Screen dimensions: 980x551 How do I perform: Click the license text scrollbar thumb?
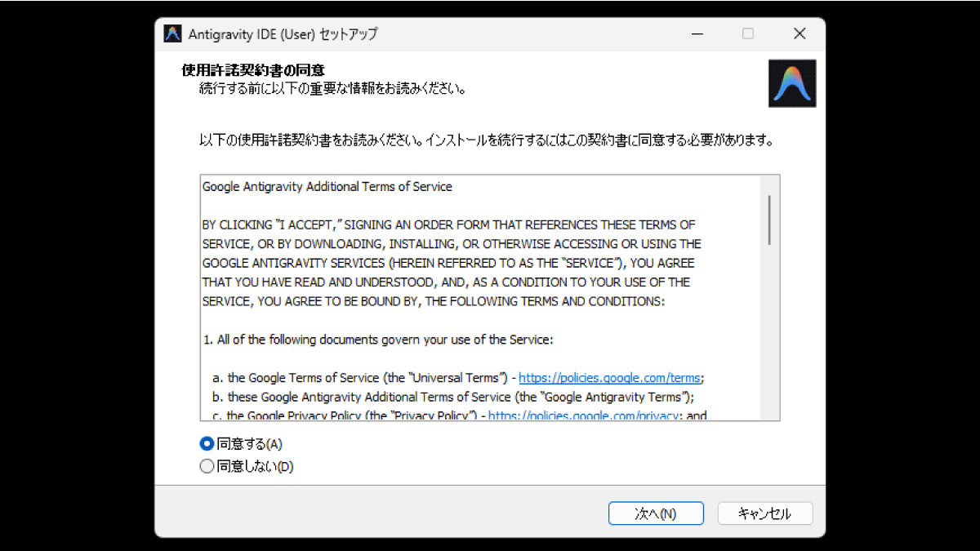coord(769,220)
